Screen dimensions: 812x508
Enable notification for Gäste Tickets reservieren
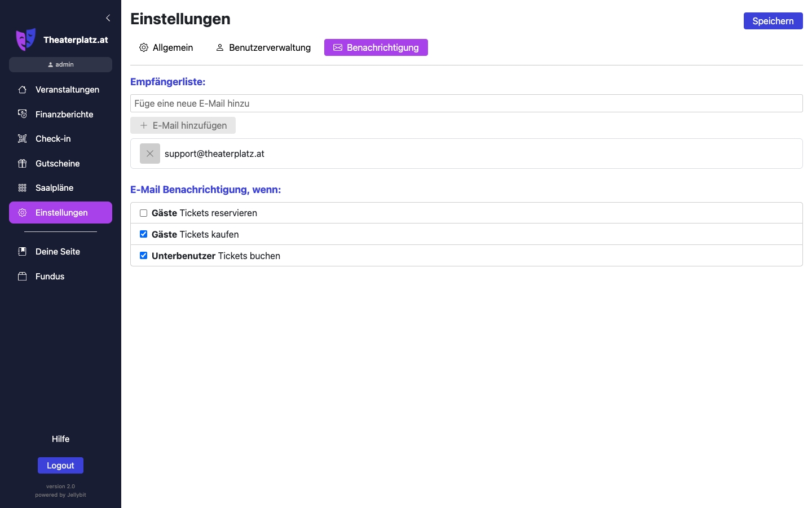point(144,213)
